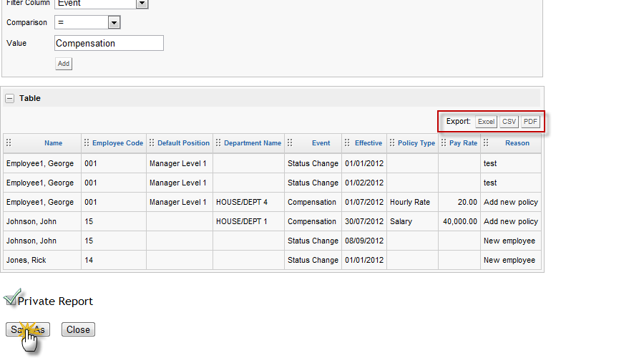Click the drag handle of Default Position column
This screenshot has width=644, height=358.
pyautogui.click(x=152, y=142)
